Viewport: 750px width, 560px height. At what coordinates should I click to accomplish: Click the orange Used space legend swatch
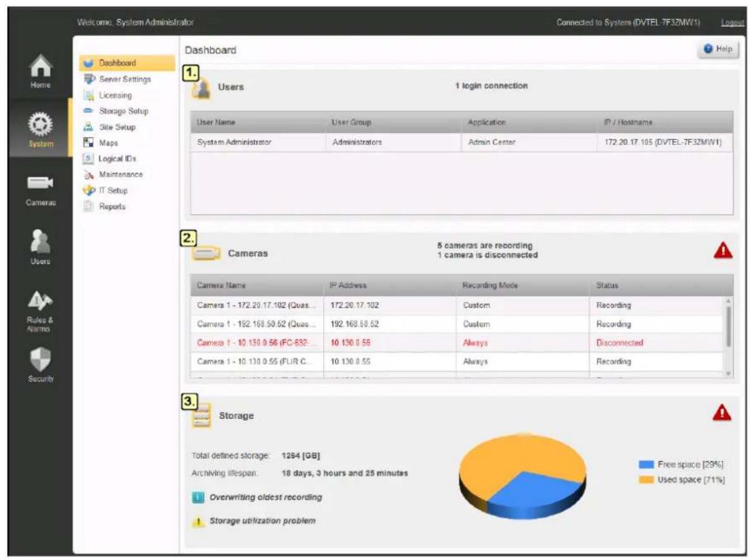coord(645,480)
